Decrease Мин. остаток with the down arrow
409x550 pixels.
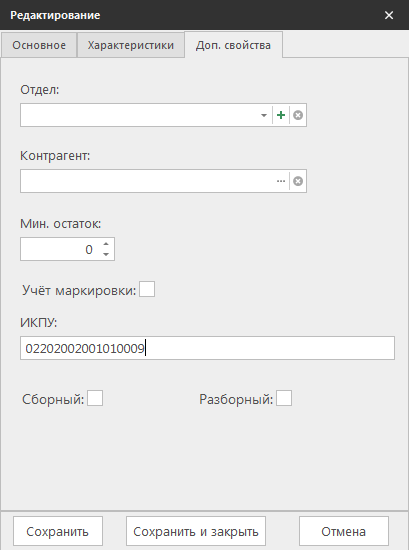106,254
